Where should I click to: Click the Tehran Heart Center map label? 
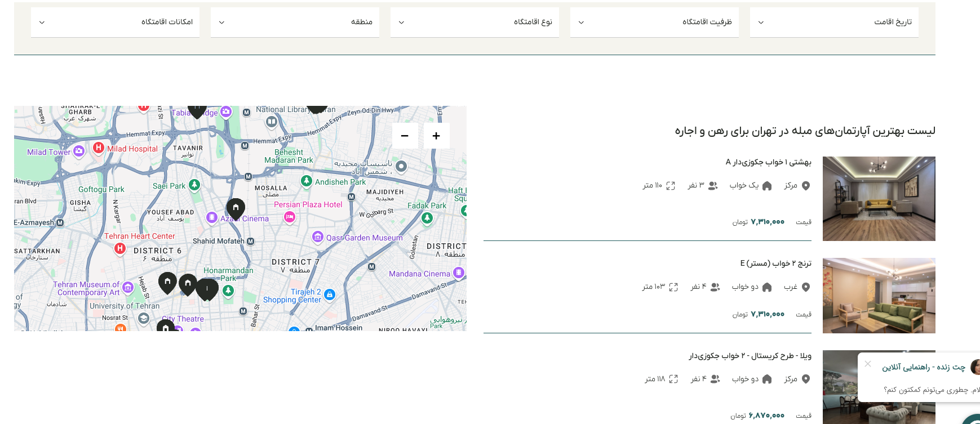pos(139,236)
